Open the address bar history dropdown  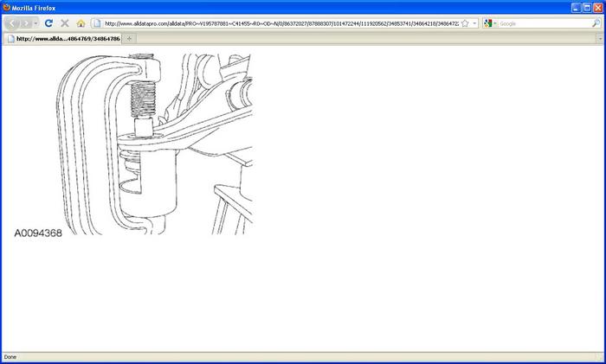coord(474,23)
